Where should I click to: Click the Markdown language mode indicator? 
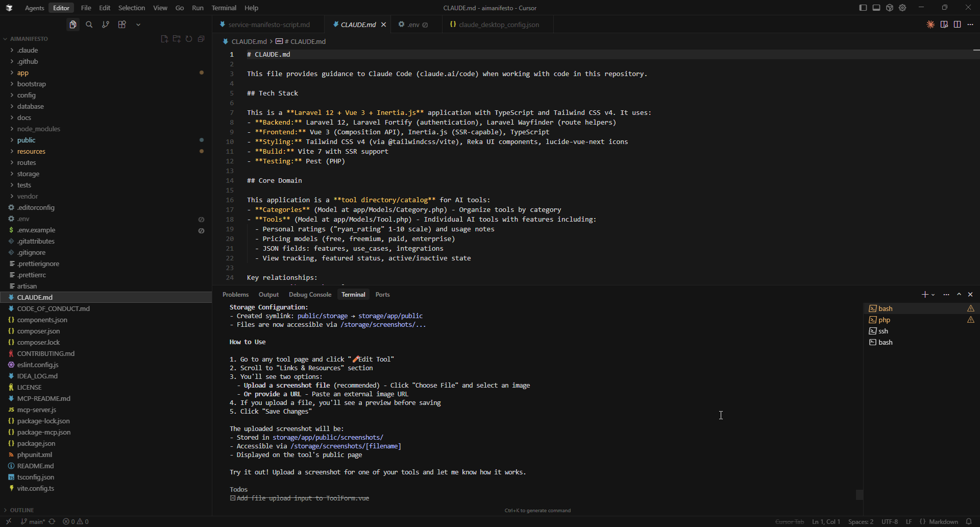pyautogui.click(x=944, y=521)
